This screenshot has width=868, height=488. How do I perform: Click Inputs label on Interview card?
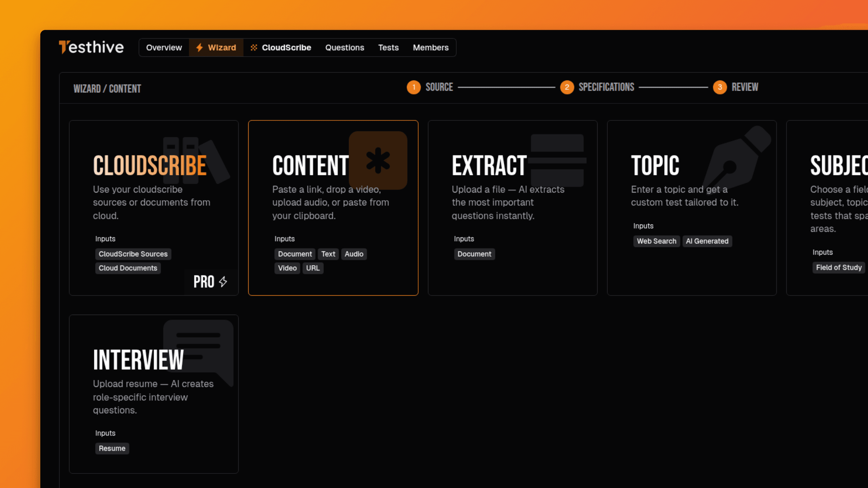[105, 433]
